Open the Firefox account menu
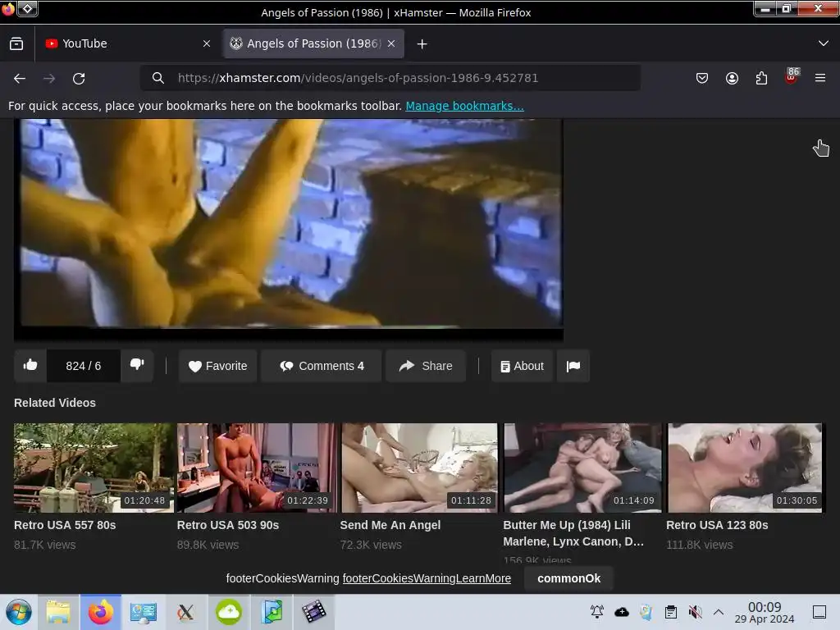This screenshot has width=840, height=630. [732, 78]
